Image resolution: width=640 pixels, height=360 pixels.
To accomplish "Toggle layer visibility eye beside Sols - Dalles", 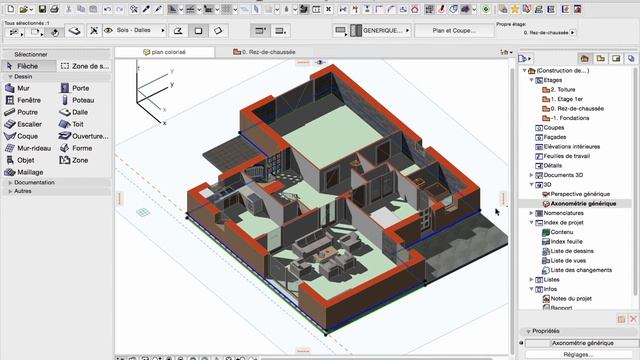I will 108,31.
